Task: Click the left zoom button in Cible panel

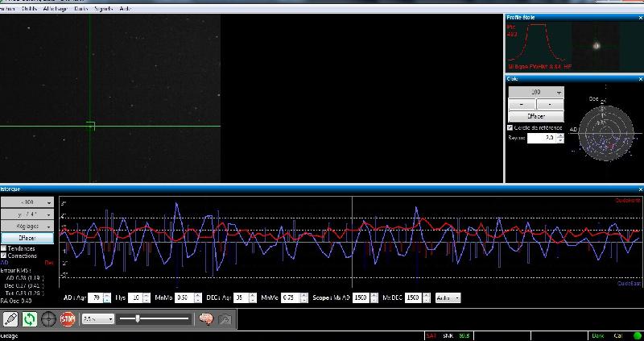Action: (x=522, y=104)
